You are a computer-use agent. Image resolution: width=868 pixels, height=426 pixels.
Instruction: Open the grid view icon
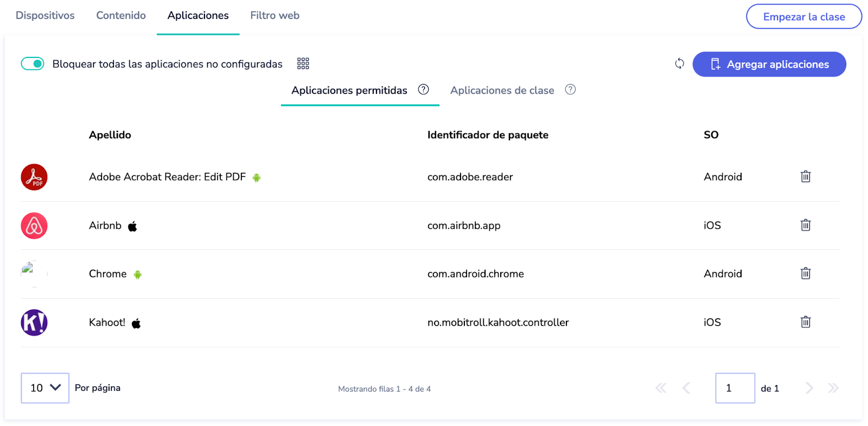[x=303, y=64]
